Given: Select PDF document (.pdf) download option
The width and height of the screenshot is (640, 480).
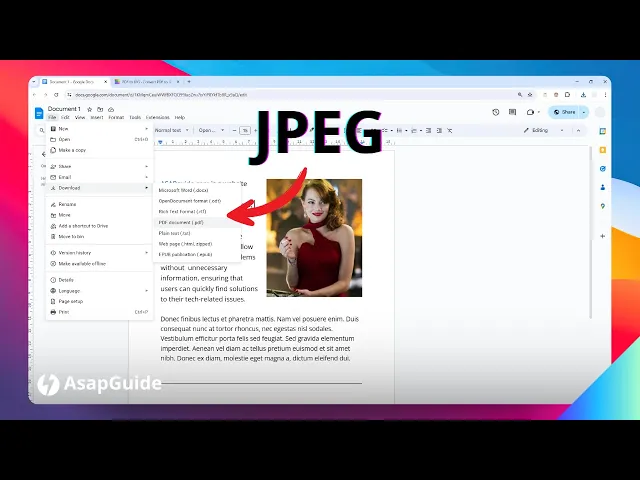Looking at the screenshot, I should pos(197,222).
